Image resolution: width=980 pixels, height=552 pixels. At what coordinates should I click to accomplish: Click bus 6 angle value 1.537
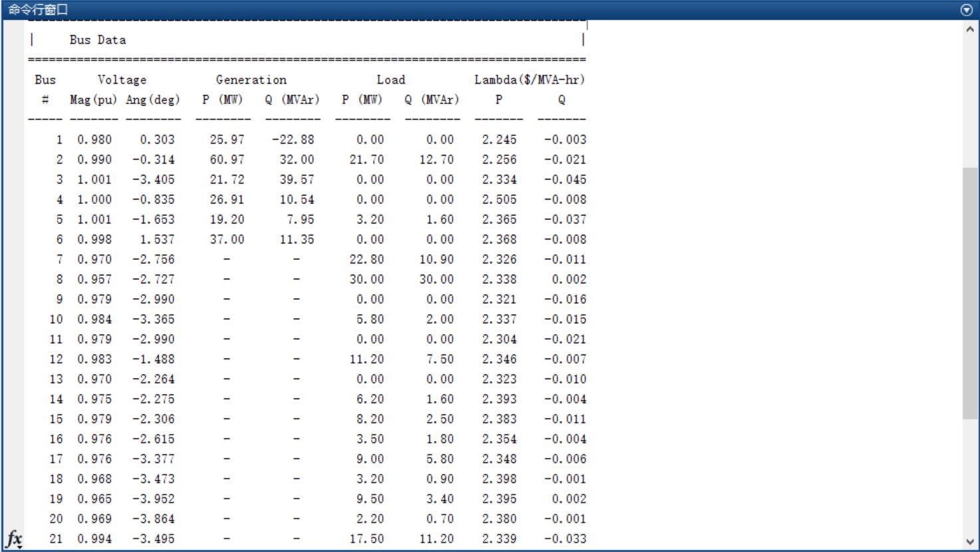(x=158, y=239)
